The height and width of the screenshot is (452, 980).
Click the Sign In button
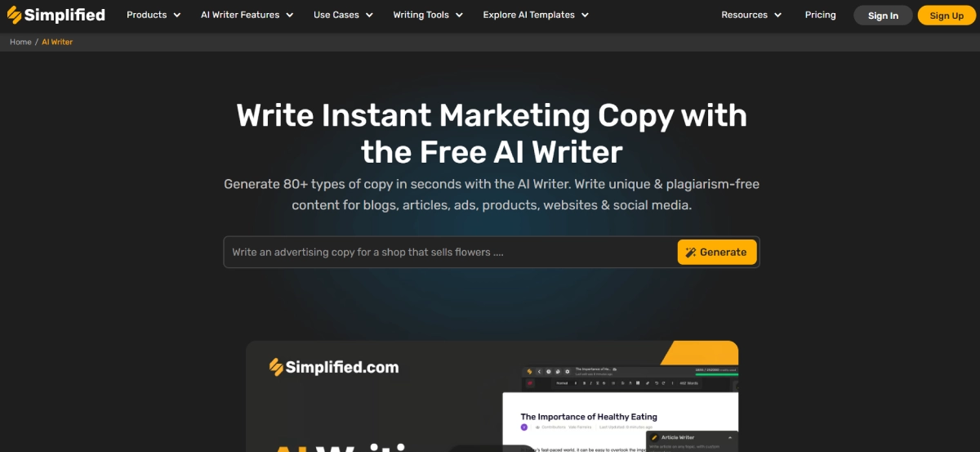click(883, 16)
